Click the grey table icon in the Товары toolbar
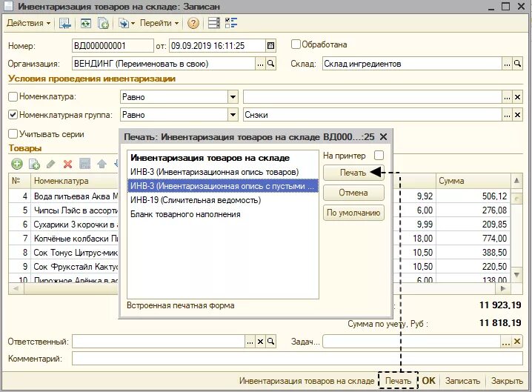This screenshot has width=532, height=392. (x=84, y=165)
